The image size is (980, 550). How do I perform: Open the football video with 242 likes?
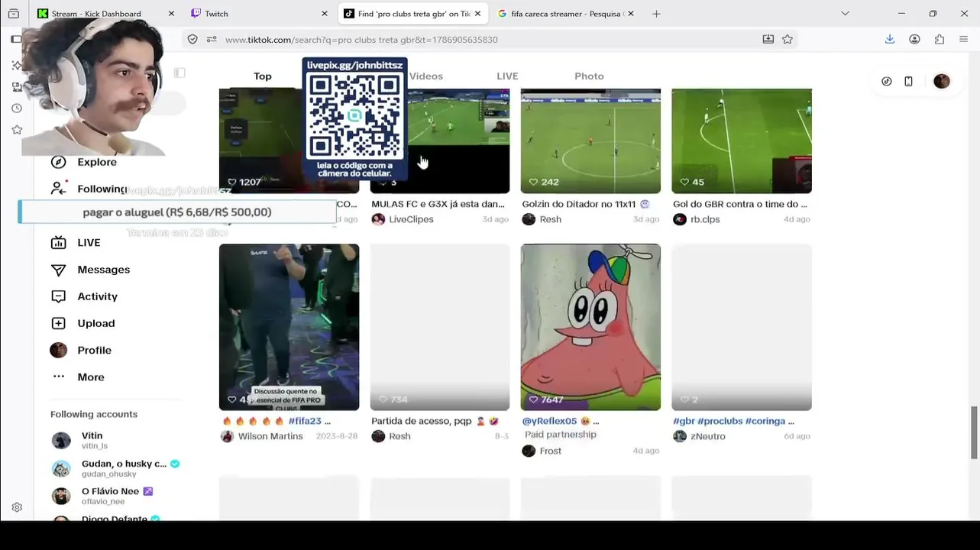coord(590,141)
